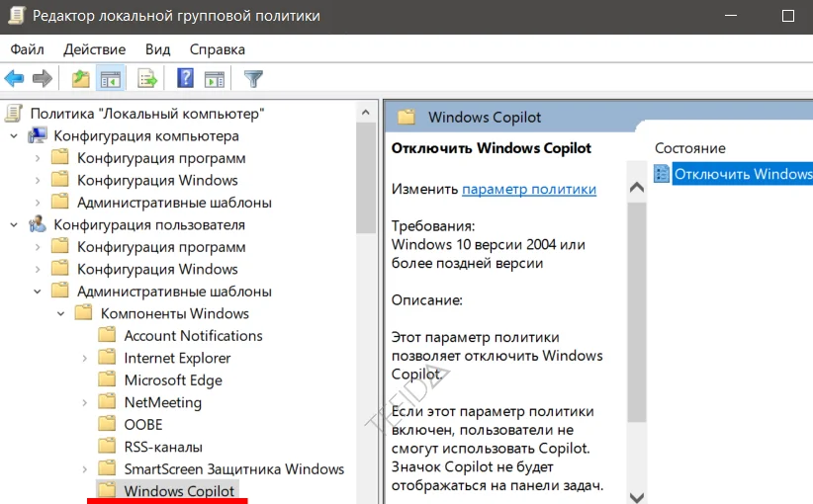813x504 pixels.
Task: Minimize the Group Policy Editor window
Action: click(731, 16)
